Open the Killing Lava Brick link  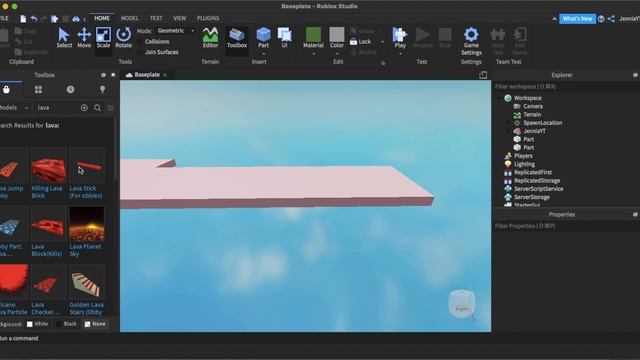pyautogui.click(x=47, y=192)
